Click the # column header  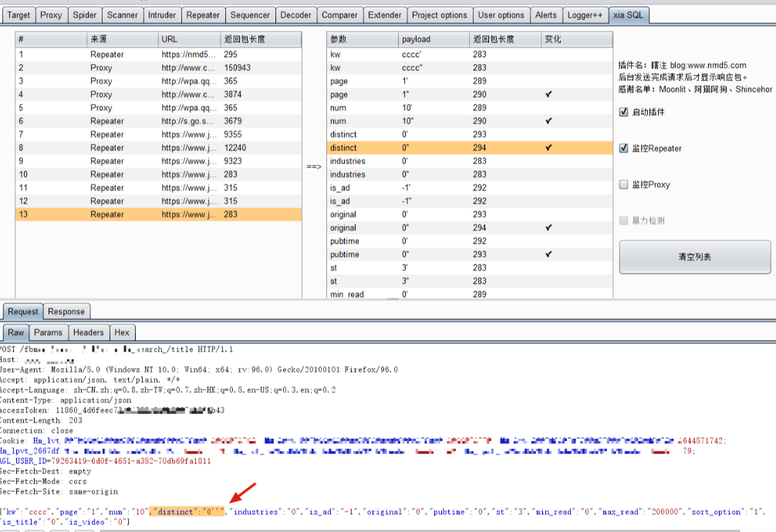click(x=51, y=39)
